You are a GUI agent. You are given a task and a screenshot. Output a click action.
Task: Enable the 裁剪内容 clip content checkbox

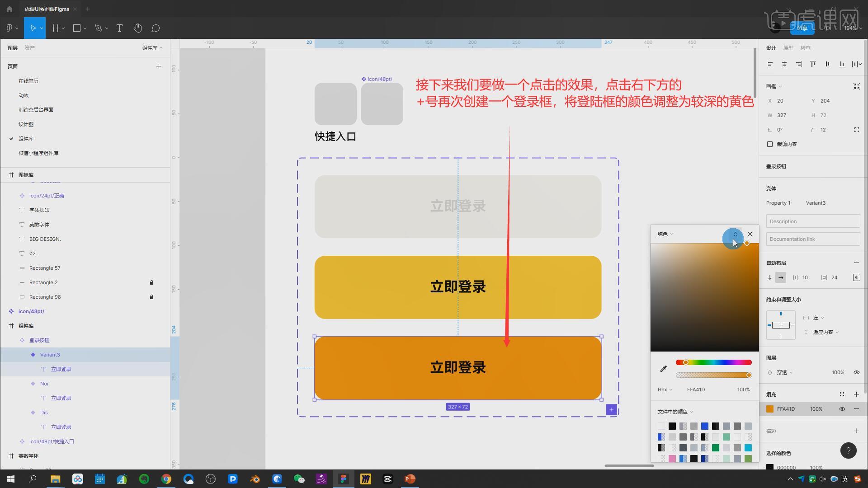[770, 144]
